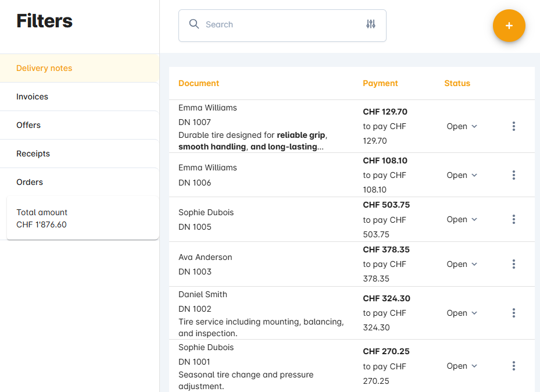Select the Delivery notes filter

click(x=80, y=68)
